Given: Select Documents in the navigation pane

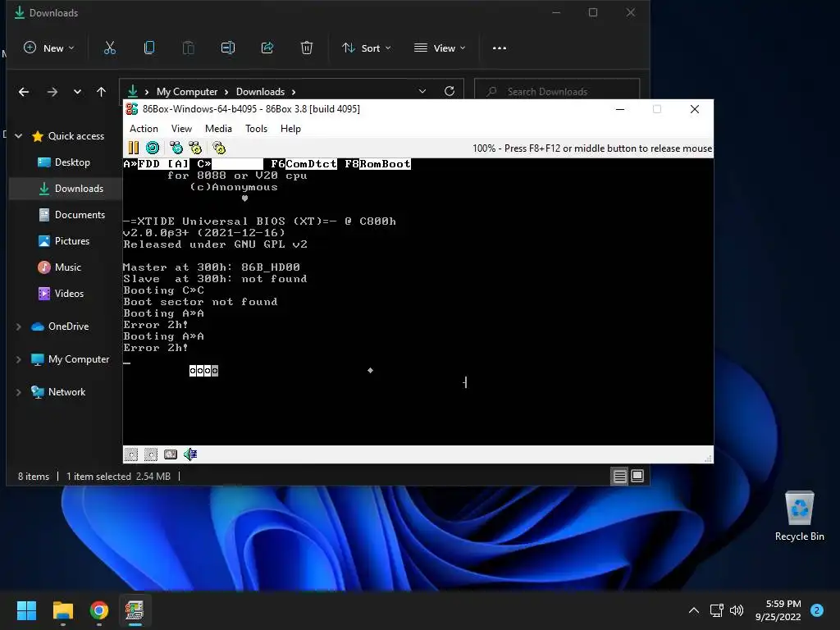Looking at the screenshot, I should (66, 215).
